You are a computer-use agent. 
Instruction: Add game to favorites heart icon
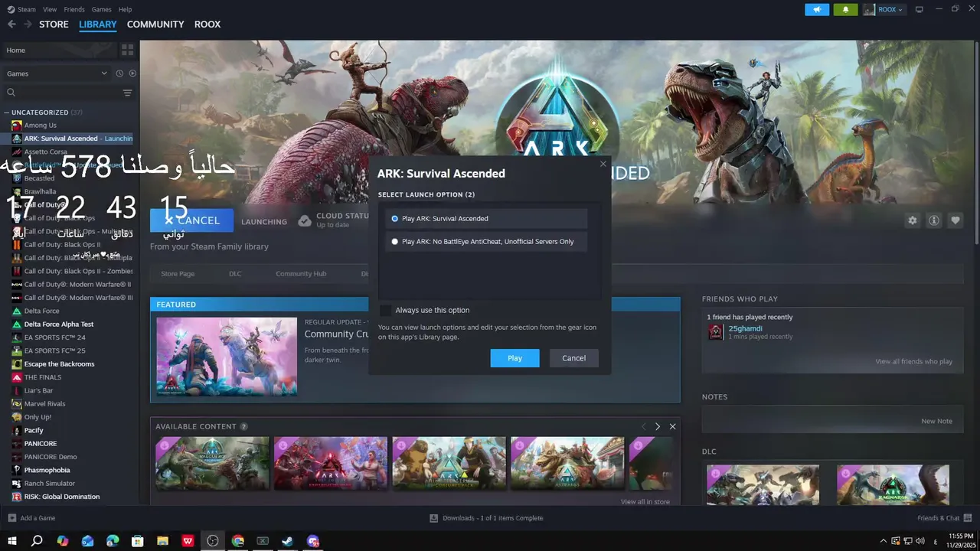coord(955,220)
